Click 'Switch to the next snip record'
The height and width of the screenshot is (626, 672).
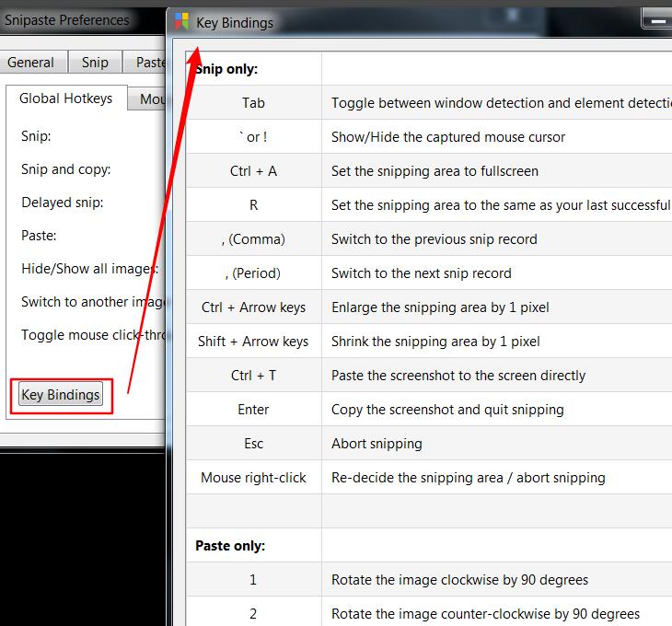coord(422,273)
